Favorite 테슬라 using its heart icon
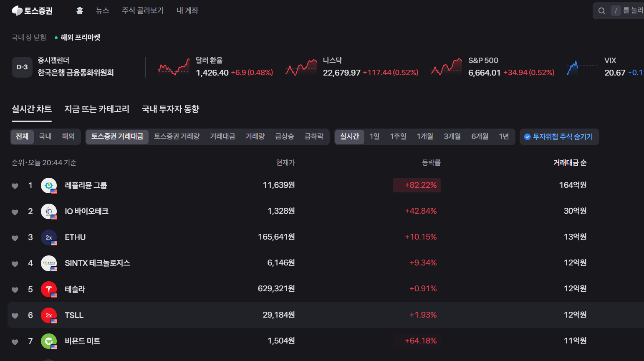The height and width of the screenshot is (361, 644). pyautogui.click(x=15, y=289)
